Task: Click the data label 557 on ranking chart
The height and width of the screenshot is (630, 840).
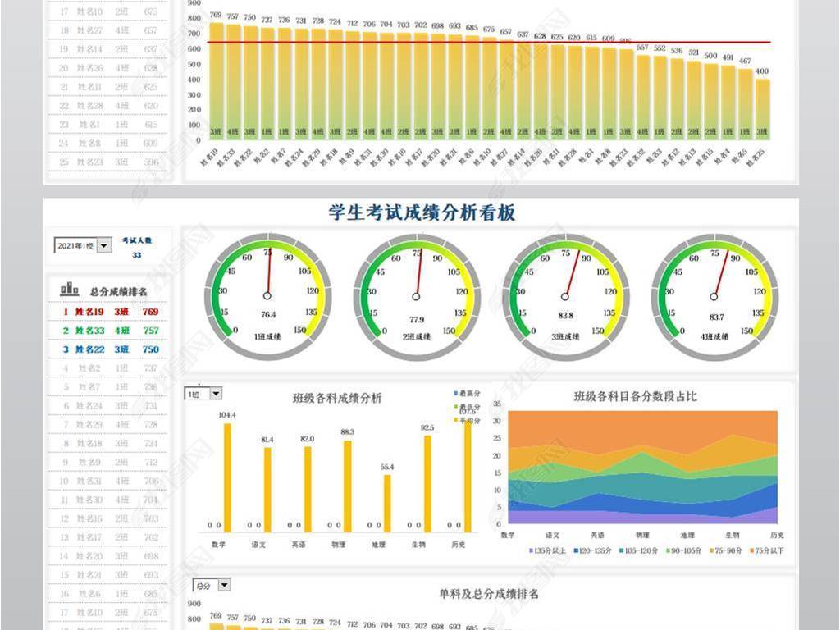Action: tap(642, 48)
